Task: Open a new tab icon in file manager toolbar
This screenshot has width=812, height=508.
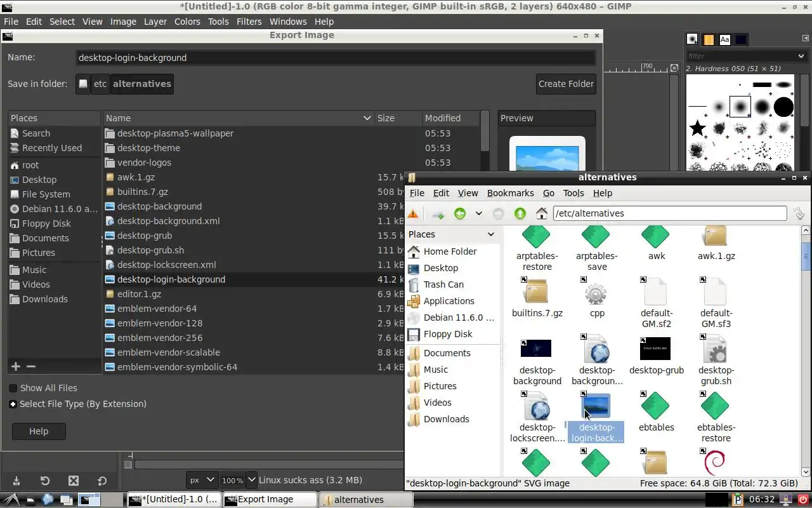Action: [438, 214]
